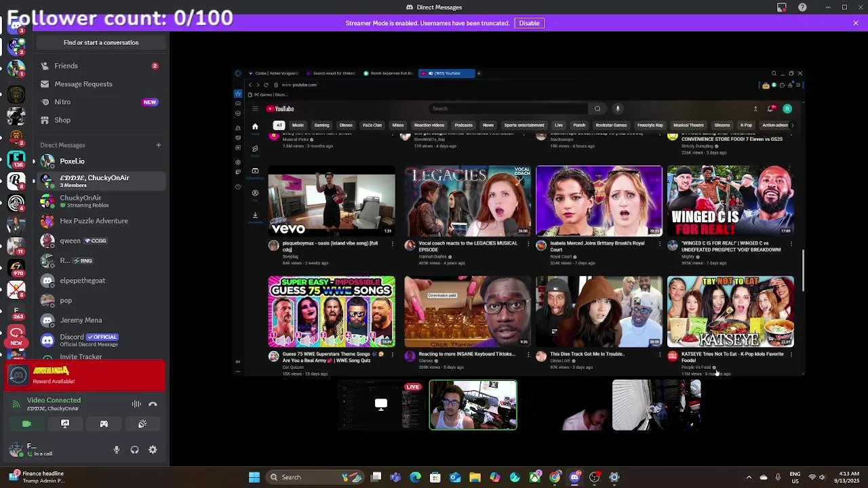
Task: Open the LEGACIES vocal coach video thumbnail
Action: click(467, 201)
